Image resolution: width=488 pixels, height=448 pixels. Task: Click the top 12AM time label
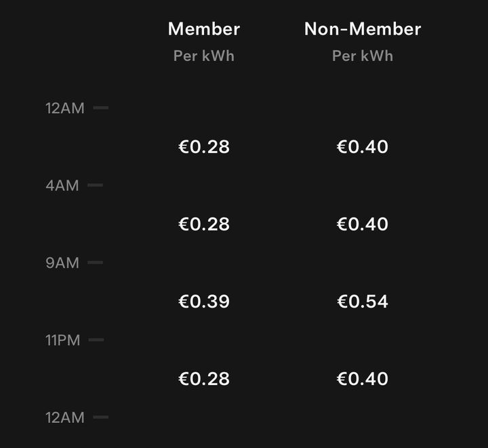65,108
